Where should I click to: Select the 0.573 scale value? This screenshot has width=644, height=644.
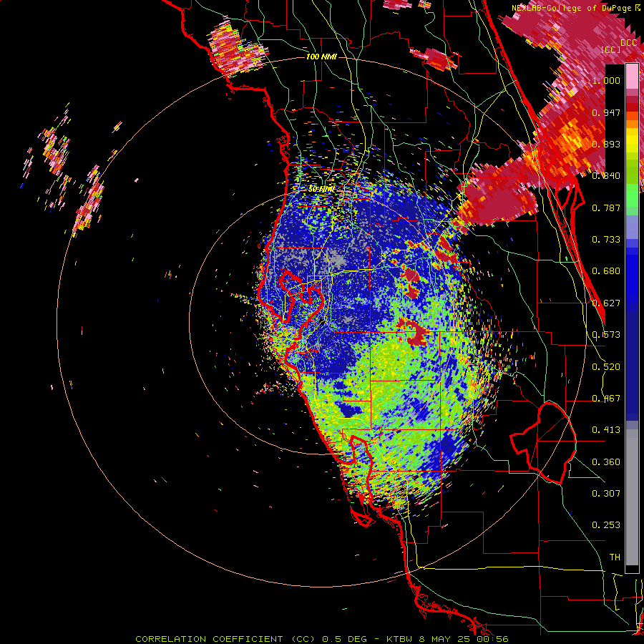pyautogui.click(x=606, y=335)
